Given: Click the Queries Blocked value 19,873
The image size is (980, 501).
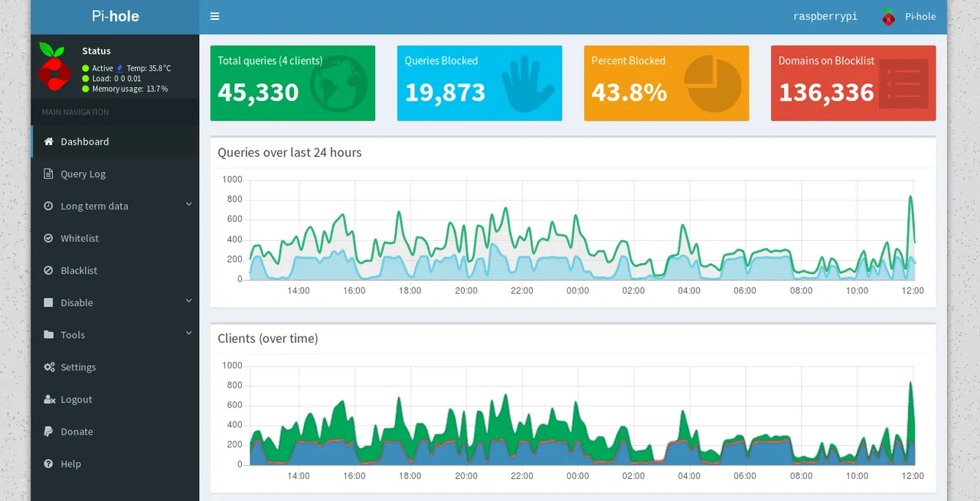Looking at the screenshot, I should (x=445, y=92).
